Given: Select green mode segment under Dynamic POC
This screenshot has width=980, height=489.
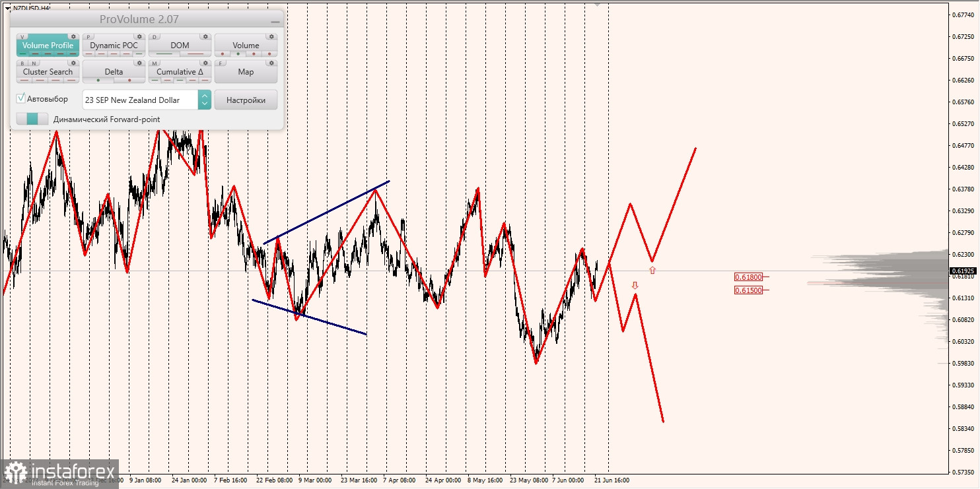Looking at the screenshot, I should pos(139,53).
